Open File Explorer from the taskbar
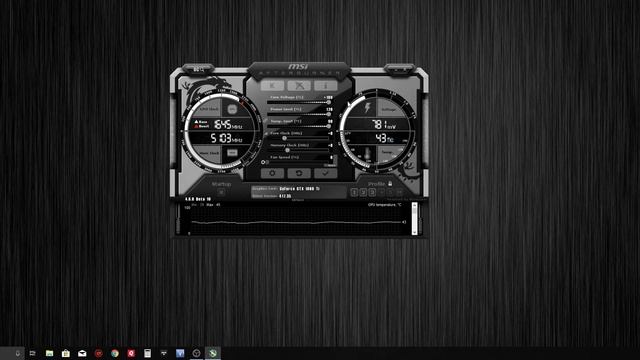The width and height of the screenshot is (640, 360). click(x=49, y=353)
